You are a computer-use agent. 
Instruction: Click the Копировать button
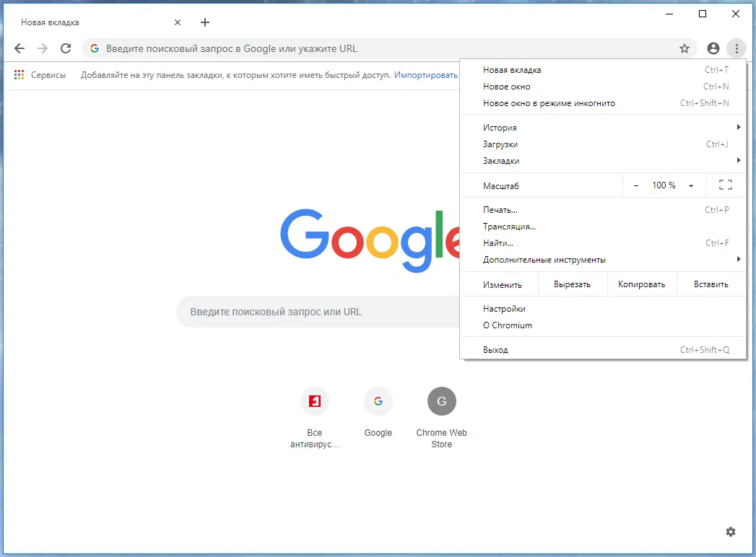(642, 284)
